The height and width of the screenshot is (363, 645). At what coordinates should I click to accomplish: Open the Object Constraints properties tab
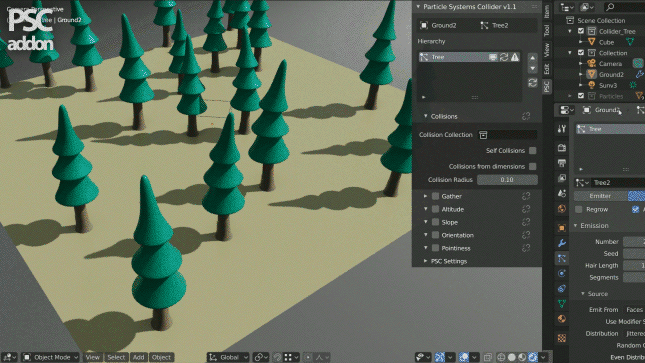561,289
